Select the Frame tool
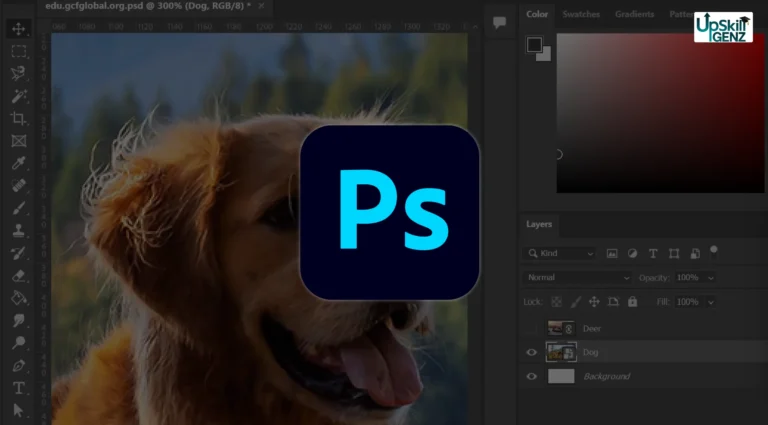This screenshot has height=425, width=768. click(x=19, y=141)
